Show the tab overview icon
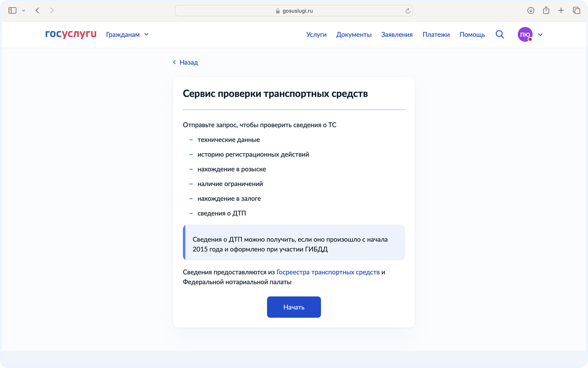 pyautogui.click(x=576, y=11)
